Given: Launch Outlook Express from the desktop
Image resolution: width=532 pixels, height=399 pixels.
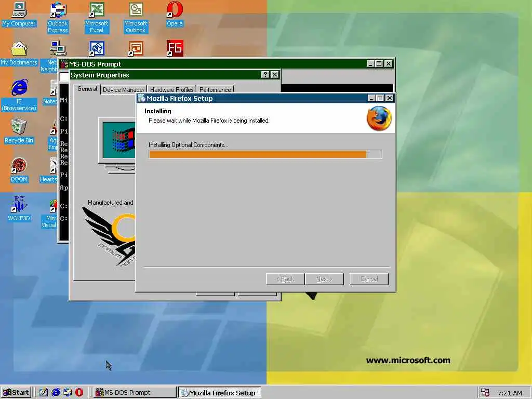Looking at the screenshot, I should point(58,17).
